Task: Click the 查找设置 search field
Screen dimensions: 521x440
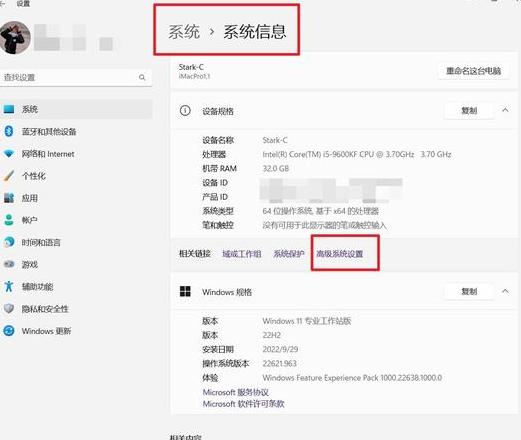Action: pyautogui.click(x=76, y=77)
